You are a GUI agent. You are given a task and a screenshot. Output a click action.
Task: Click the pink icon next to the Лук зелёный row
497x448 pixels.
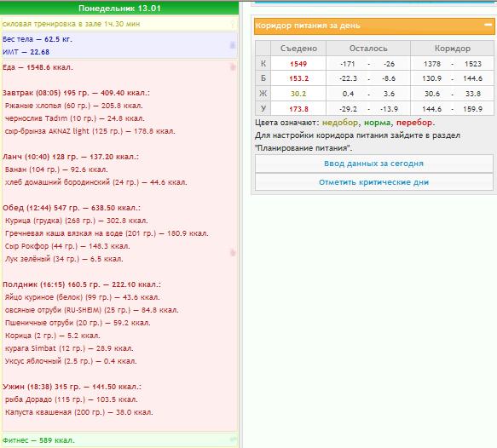click(233, 253)
